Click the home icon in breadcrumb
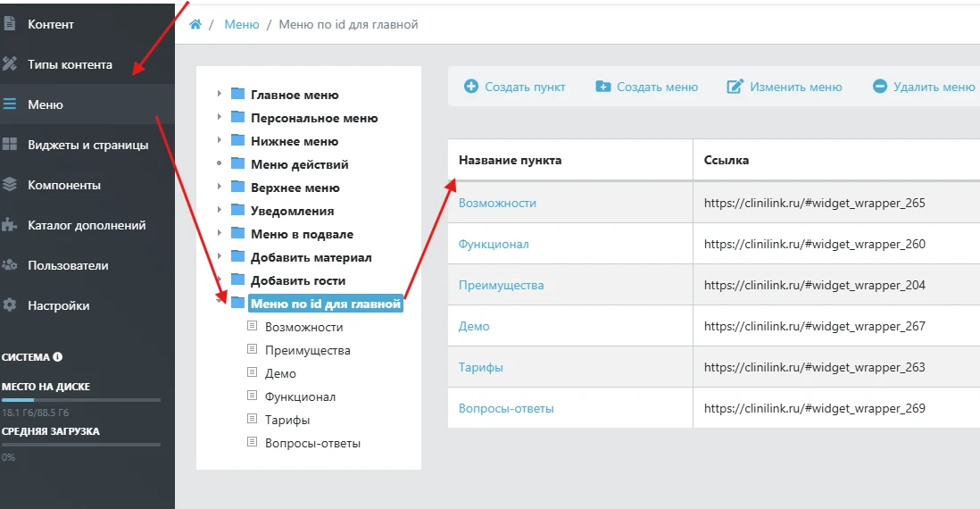980x509 pixels. pyautogui.click(x=195, y=24)
